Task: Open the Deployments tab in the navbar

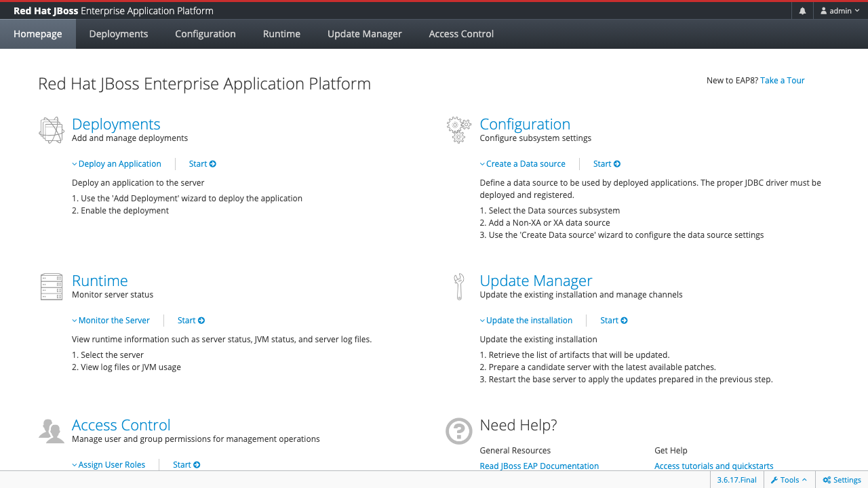Action: tap(119, 34)
